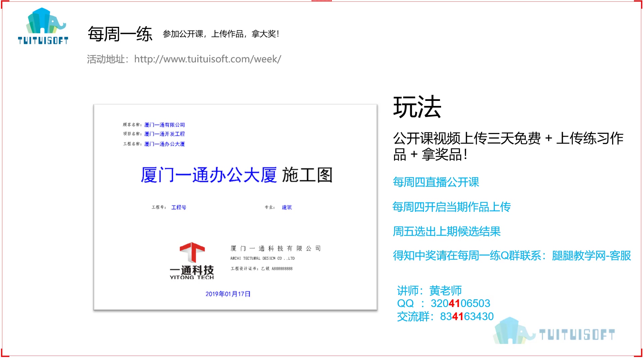The image size is (644, 362).
Task: Click the blue 工程号 value text
Action: pyautogui.click(x=179, y=207)
